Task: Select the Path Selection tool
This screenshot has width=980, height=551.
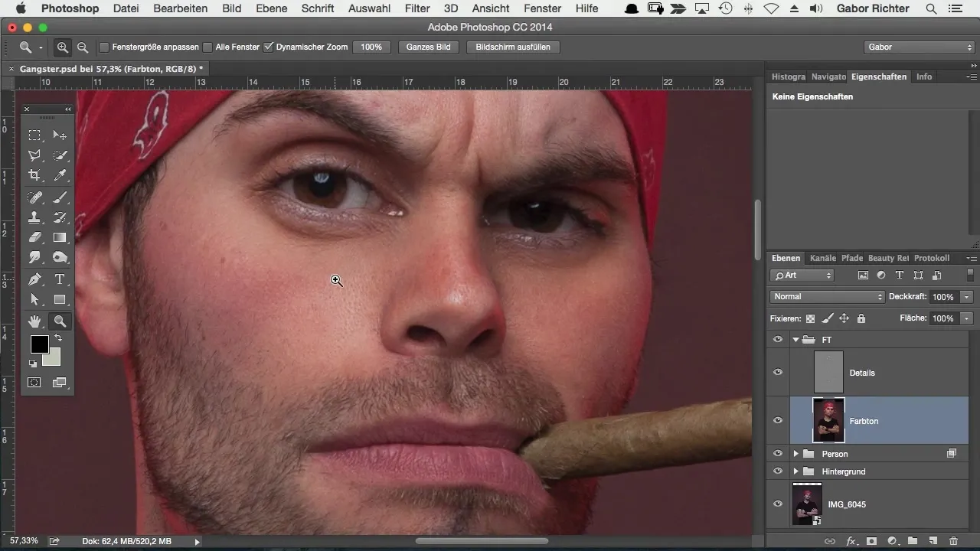Action: click(34, 299)
